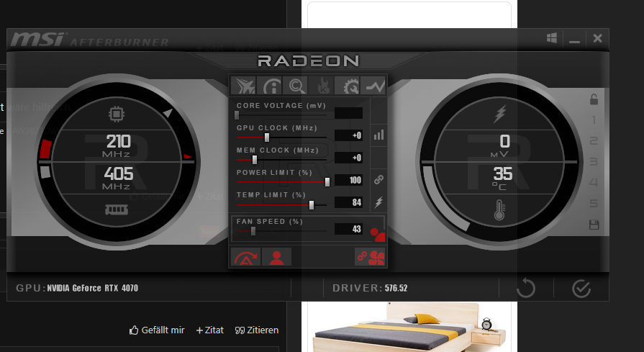
Task: Click the floppy disk save profile icon
Action: tap(594, 225)
